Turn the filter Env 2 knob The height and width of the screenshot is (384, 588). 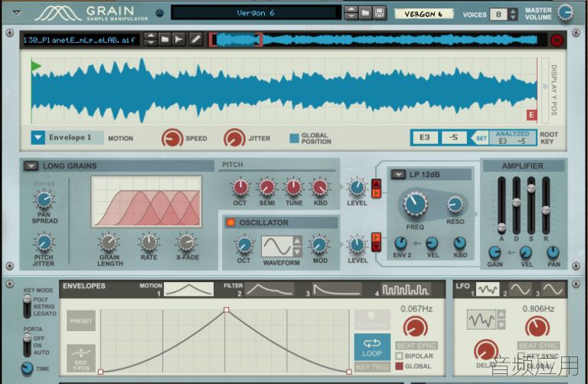click(401, 243)
